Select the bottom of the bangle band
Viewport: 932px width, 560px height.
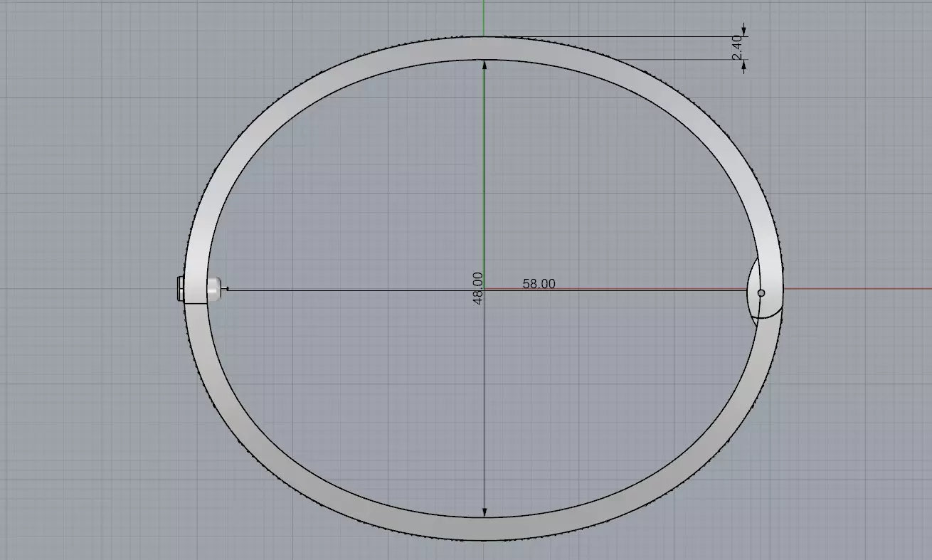(484, 528)
